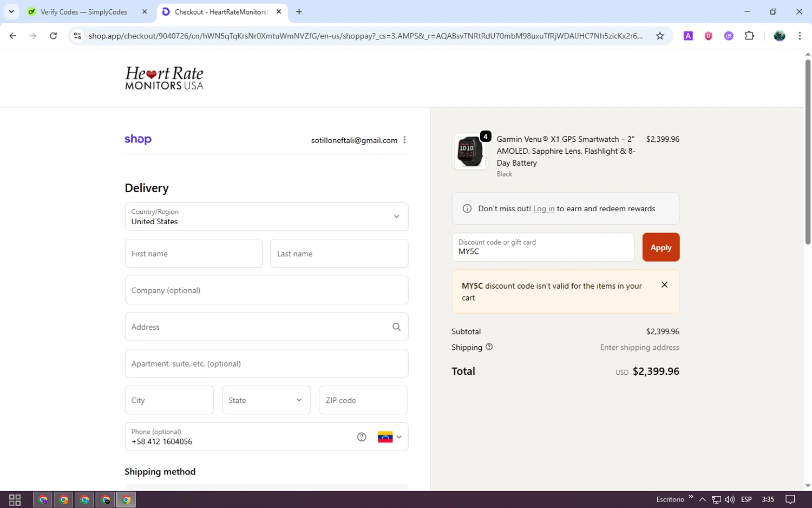
Task: Click the taskbar clock 3:35
Action: [768, 499]
